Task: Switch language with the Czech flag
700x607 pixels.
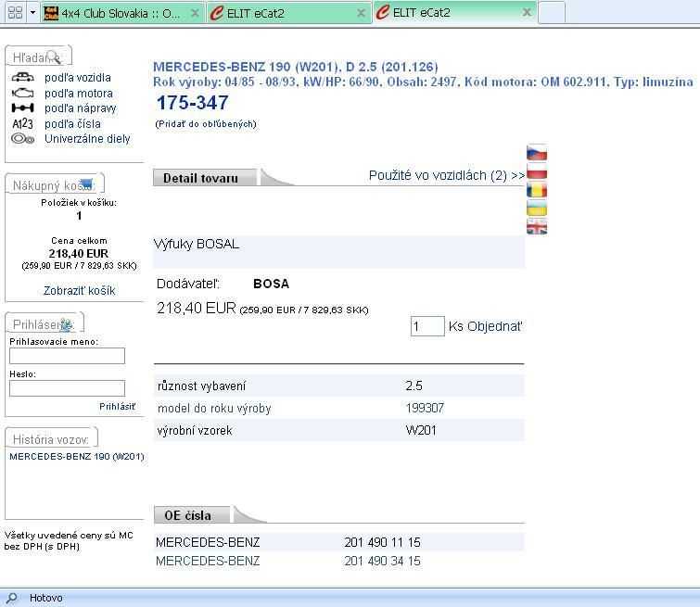Action: [537, 153]
